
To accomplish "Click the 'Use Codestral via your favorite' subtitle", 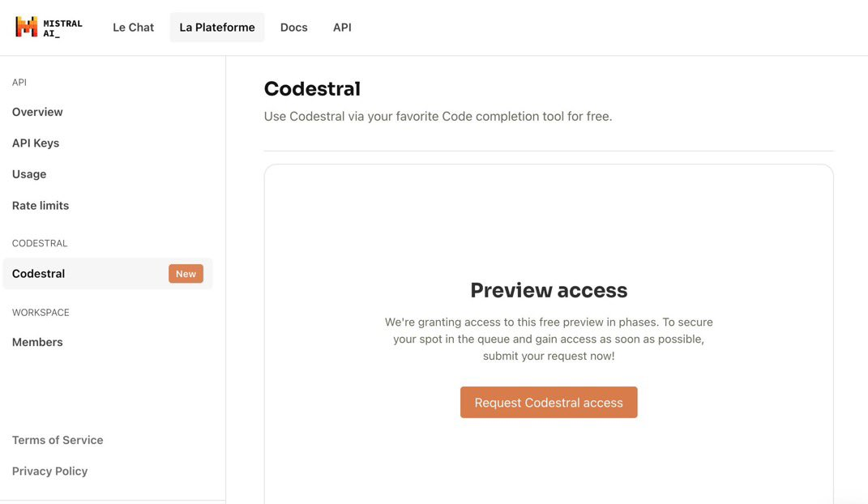I will (438, 116).
